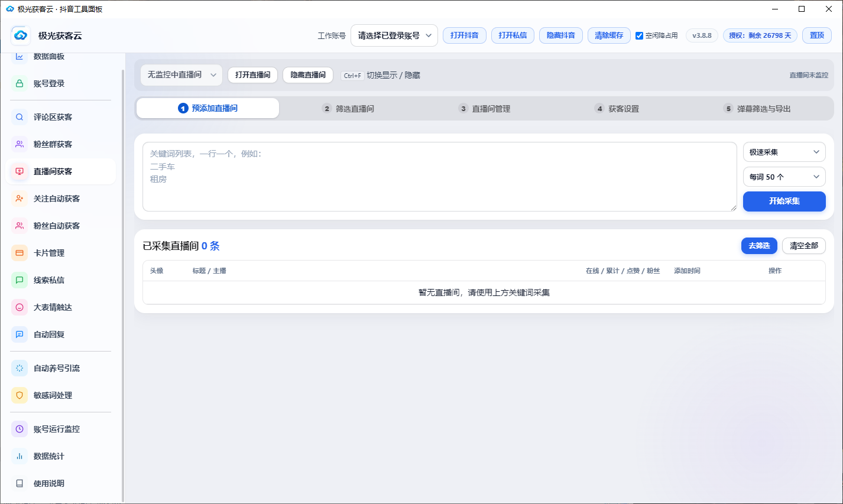Grab the textarea resize handle corner
The height and width of the screenshot is (504, 843).
click(x=734, y=208)
